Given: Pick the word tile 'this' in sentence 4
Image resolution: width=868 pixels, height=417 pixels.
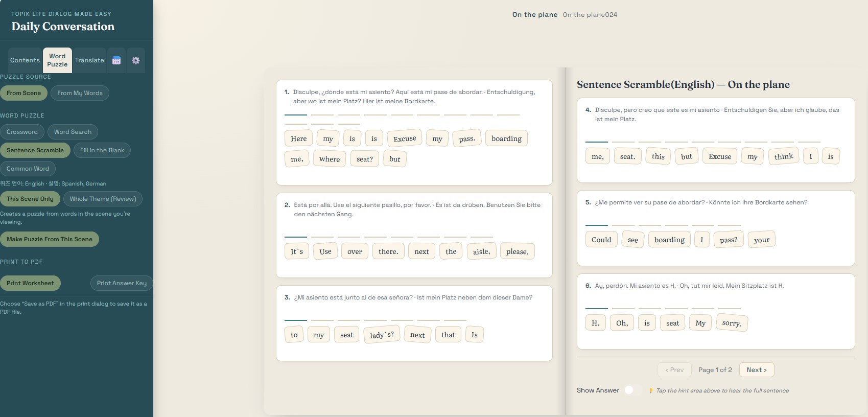Looking at the screenshot, I should tap(659, 156).
